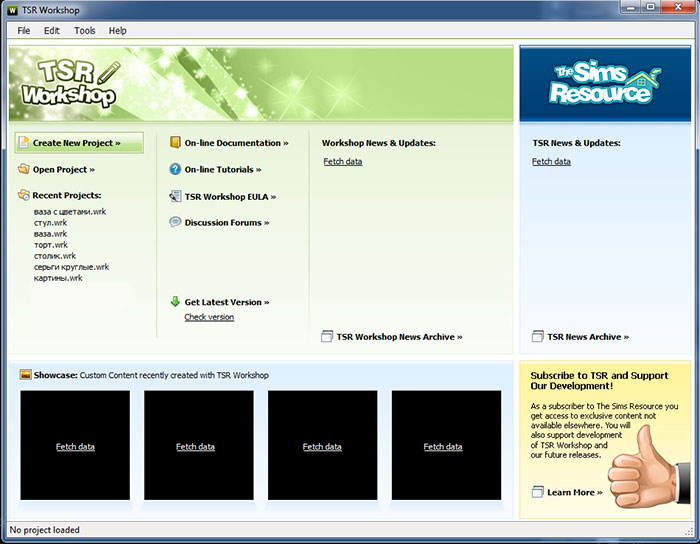Click the Create New Project page icon
Screen dimensions: 700x544
click(24, 143)
